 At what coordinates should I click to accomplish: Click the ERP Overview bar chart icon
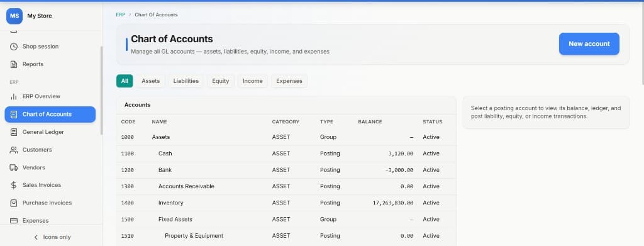click(x=14, y=96)
